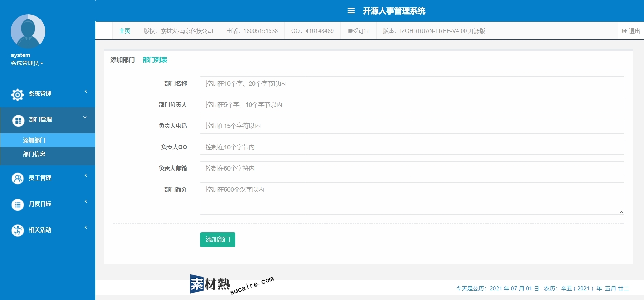Click the 添加部门 panel heading
Screen dimensions: 644x300
(123, 60)
